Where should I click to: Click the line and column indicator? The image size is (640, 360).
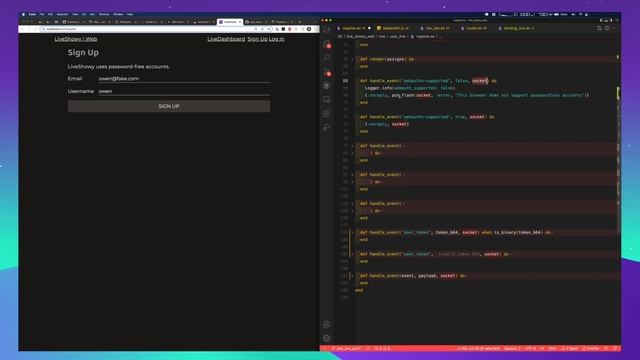point(478,349)
